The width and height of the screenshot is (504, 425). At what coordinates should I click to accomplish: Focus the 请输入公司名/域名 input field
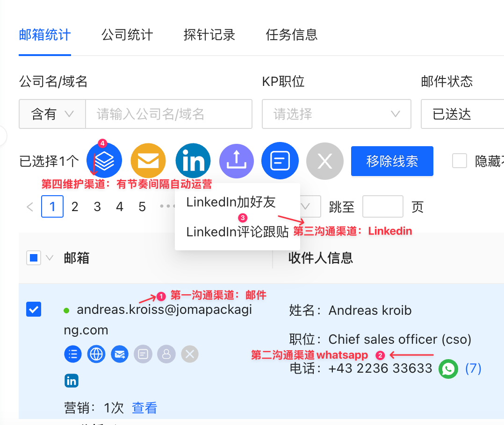coord(169,114)
